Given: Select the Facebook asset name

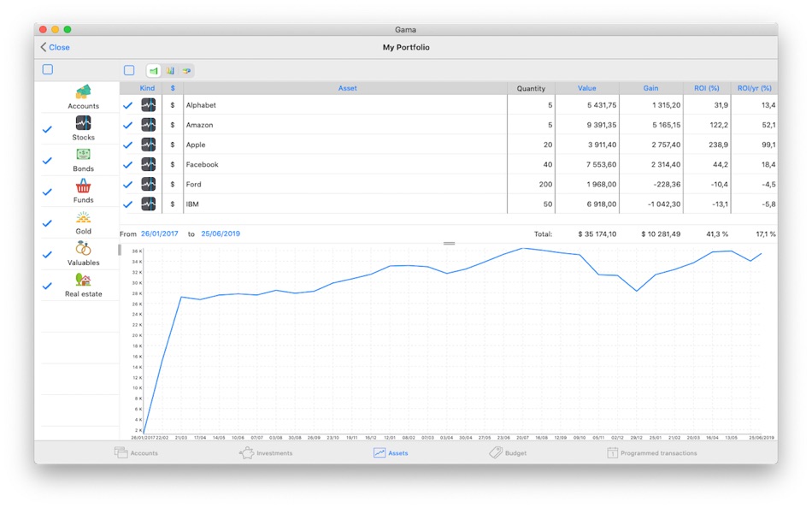Looking at the screenshot, I should (202, 164).
